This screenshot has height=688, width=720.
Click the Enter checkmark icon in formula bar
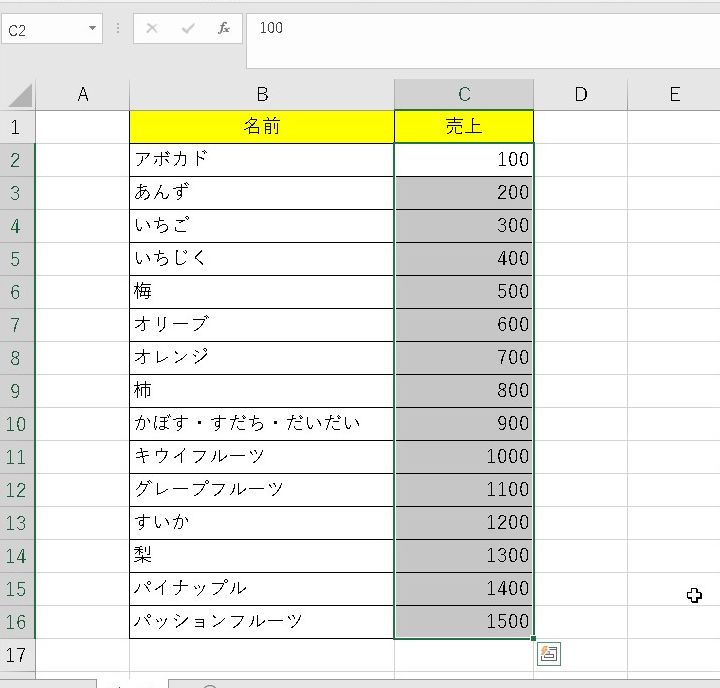(x=188, y=29)
